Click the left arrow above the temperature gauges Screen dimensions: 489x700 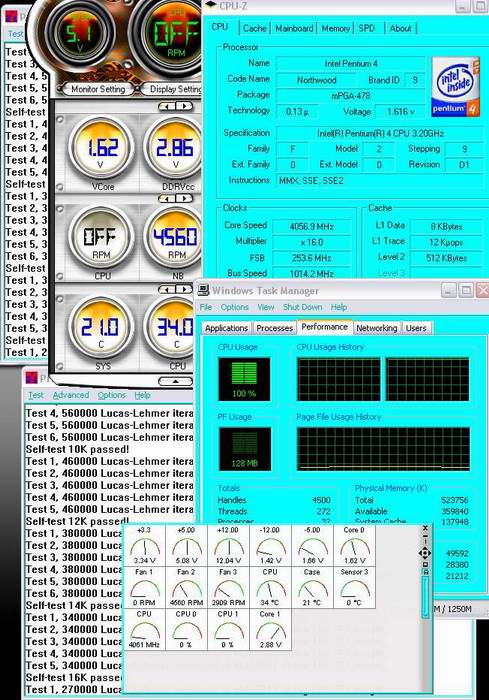(x=167, y=290)
